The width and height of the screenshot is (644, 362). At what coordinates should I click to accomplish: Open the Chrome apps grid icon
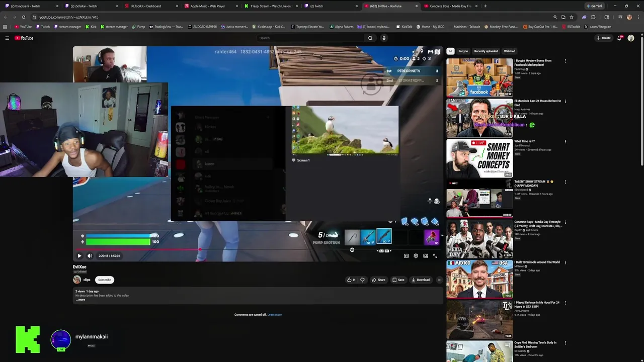5,27
